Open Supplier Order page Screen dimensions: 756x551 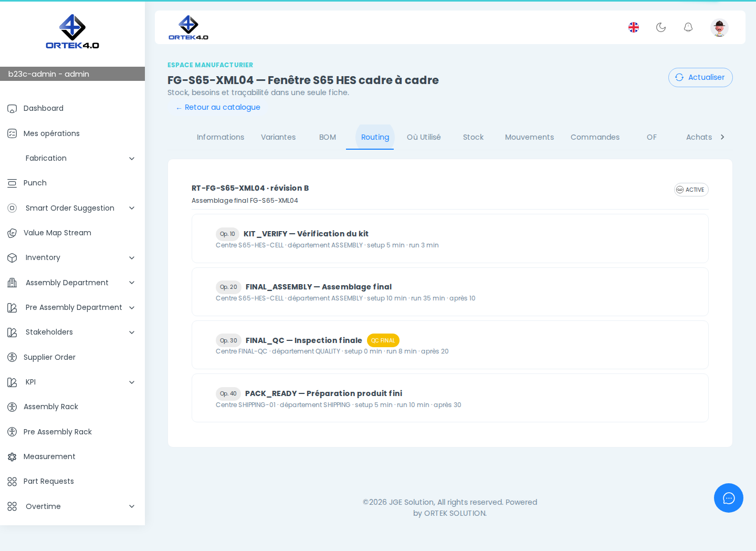49,357
